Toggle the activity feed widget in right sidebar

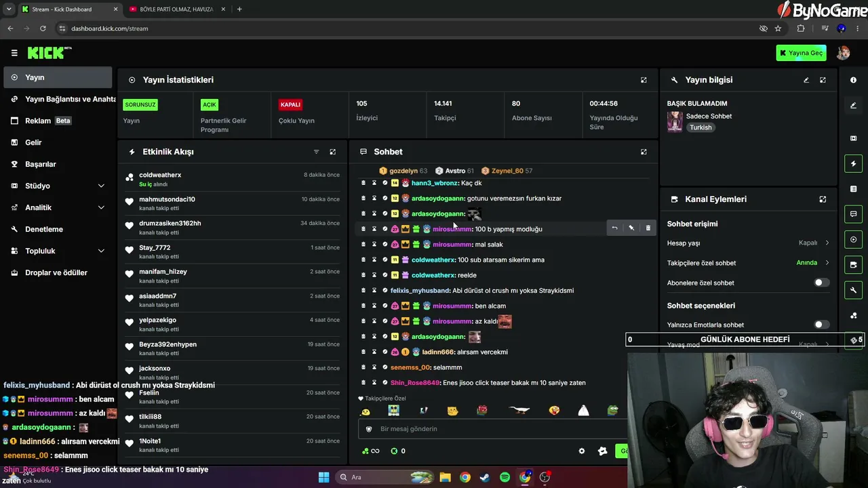tap(853, 163)
